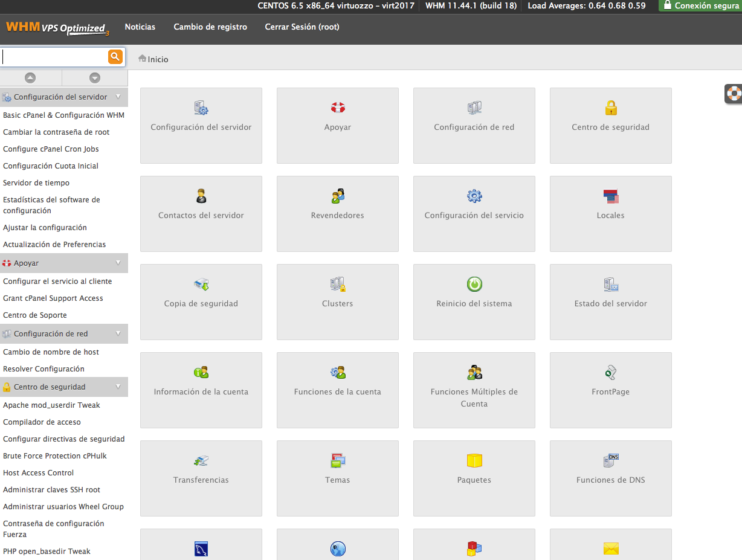The image size is (742, 560).
Task: Open the Reinicio del sistema power icon
Action: click(x=474, y=285)
